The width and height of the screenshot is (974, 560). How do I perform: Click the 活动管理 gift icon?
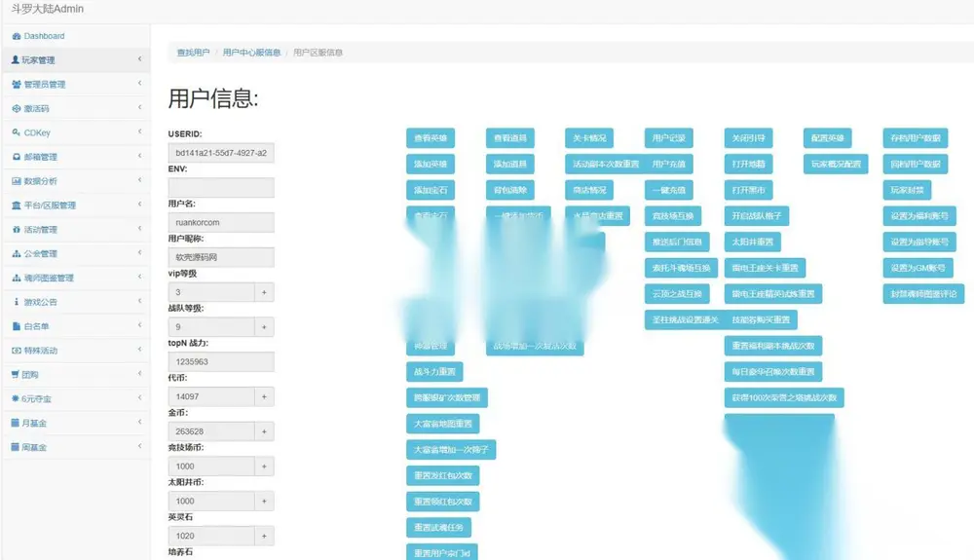click(x=17, y=230)
